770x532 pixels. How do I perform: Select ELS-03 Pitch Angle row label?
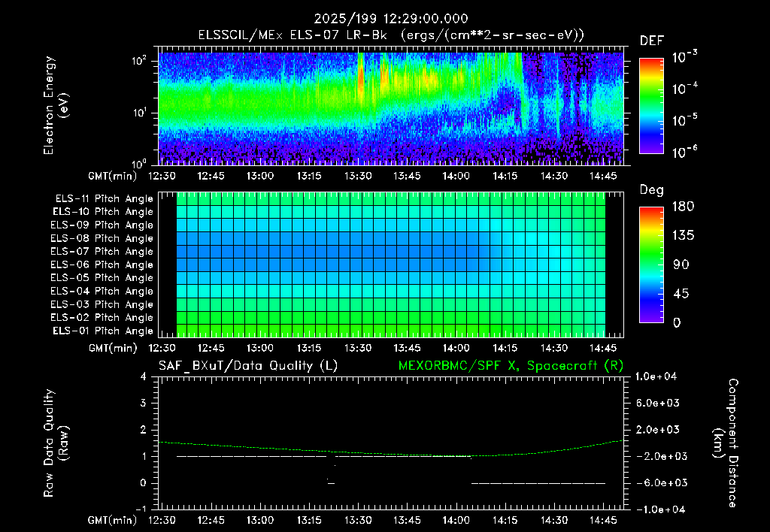point(102,304)
